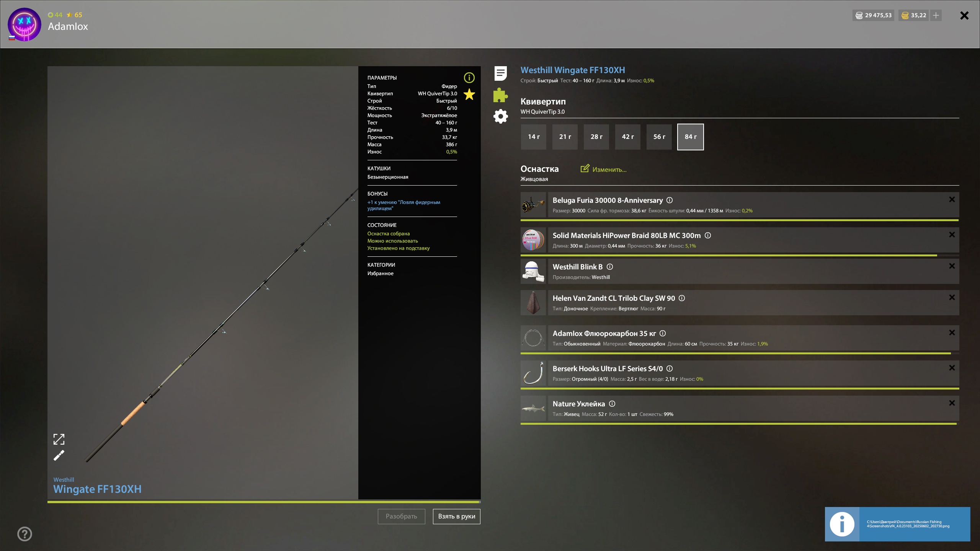Click the Berserk Hooks Ultra LF Series name
The height and width of the screenshot is (551, 980).
[608, 368]
